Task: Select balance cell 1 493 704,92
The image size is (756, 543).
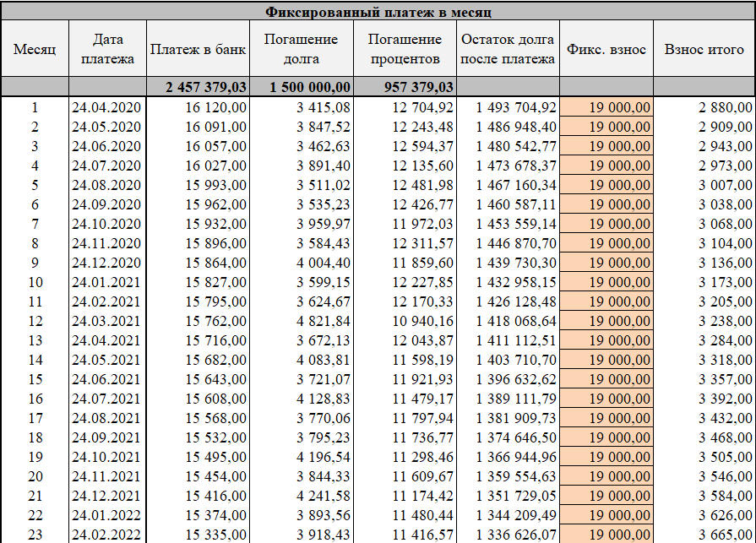Action: click(508, 107)
